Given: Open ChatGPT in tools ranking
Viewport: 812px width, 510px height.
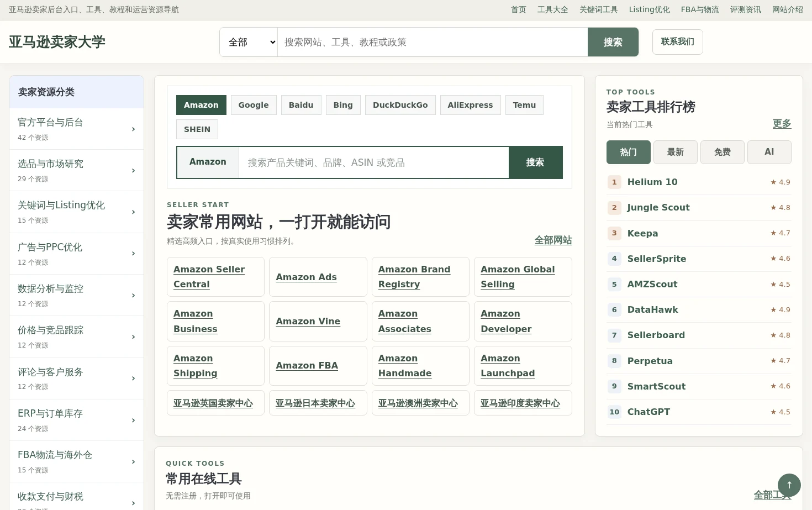Looking at the screenshot, I should pyautogui.click(x=699, y=412).
